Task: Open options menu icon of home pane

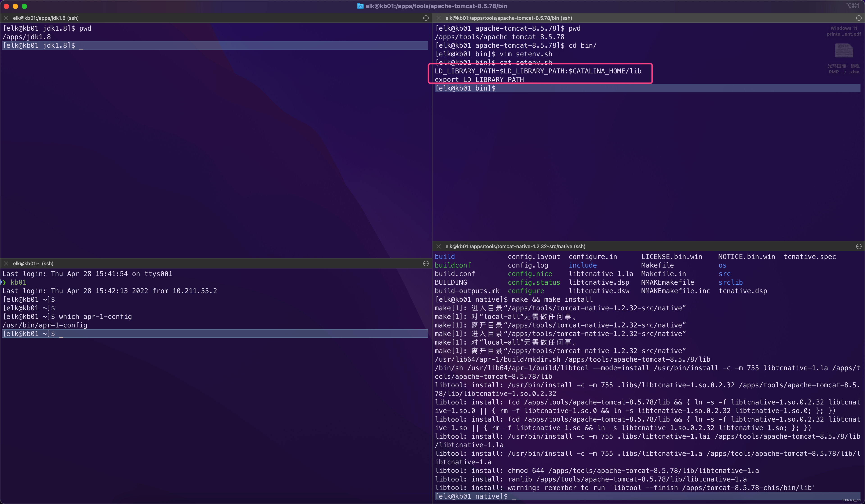Action: 426,263
